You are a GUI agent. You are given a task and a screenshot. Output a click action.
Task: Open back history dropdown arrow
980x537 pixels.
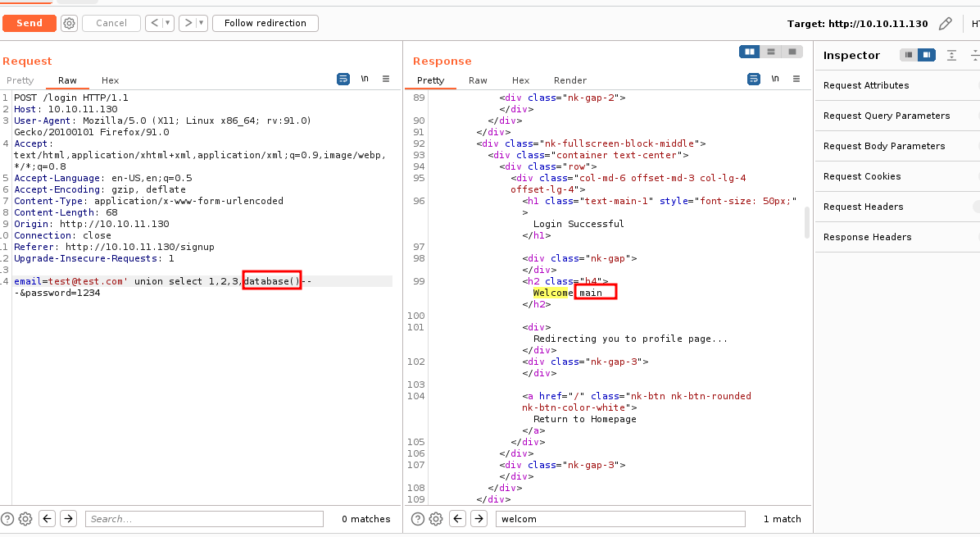tap(167, 23)
